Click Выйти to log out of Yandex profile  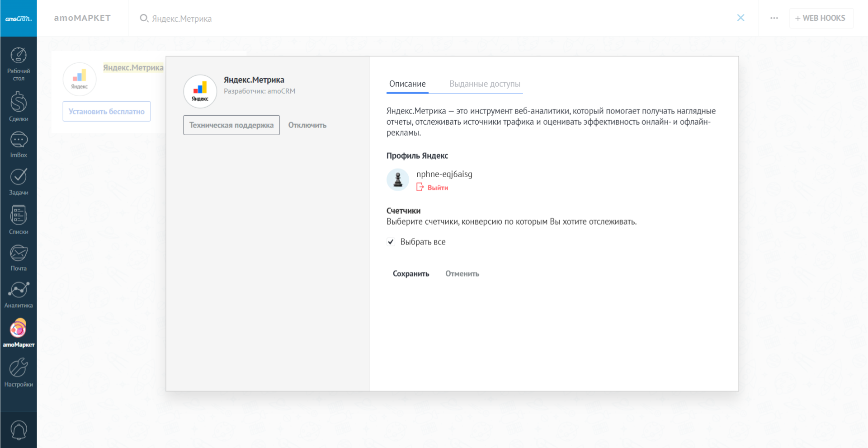[x=437, y=188]
